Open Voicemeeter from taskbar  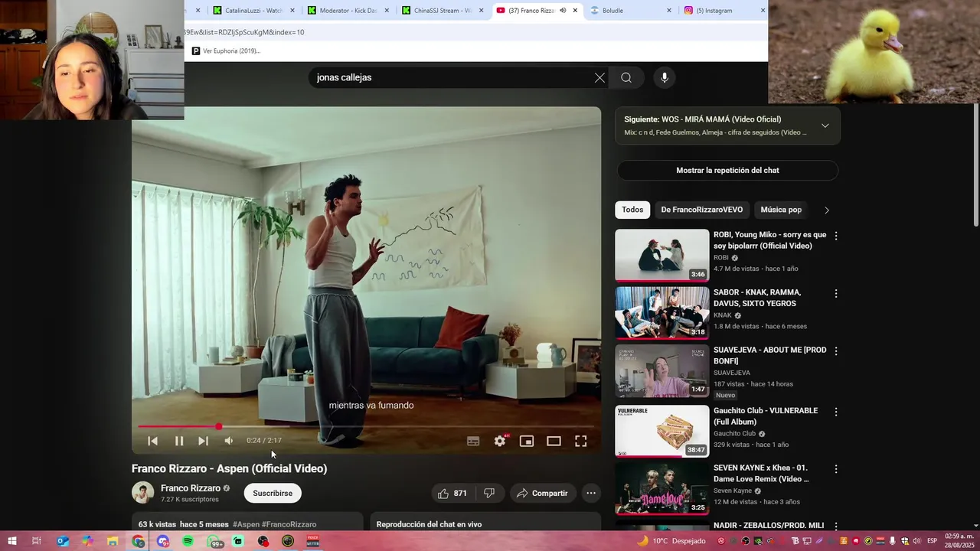click(312, 541)
